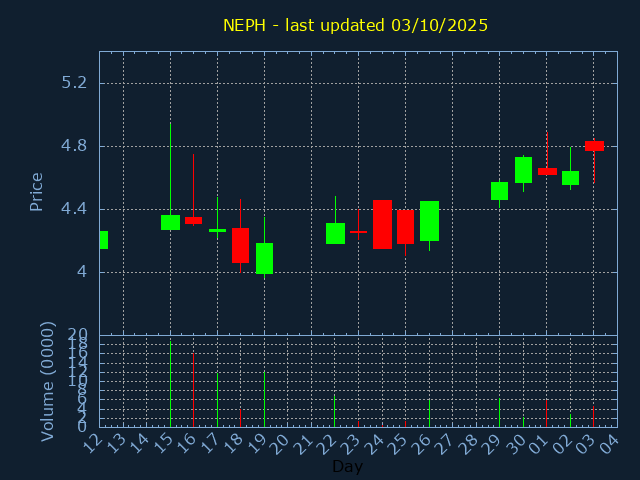This screenshot has width=640, height=480.
Task: Click the 5.2 price axis label
Action: coord(73,82)
